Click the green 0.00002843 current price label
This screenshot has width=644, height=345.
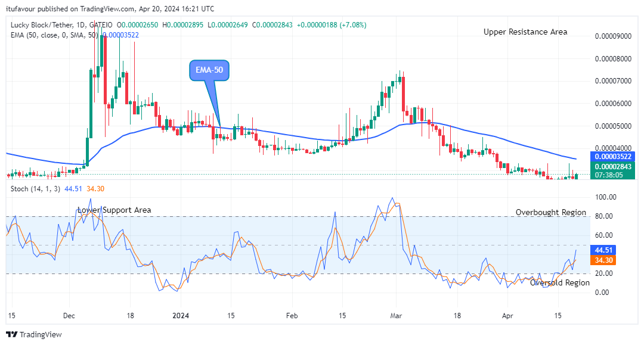pos(613,167)
